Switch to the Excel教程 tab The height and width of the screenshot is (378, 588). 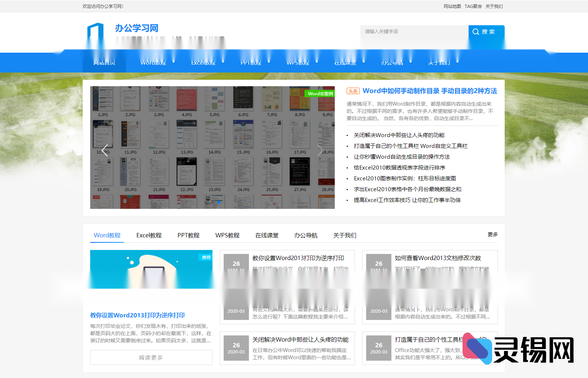[149, 235]
